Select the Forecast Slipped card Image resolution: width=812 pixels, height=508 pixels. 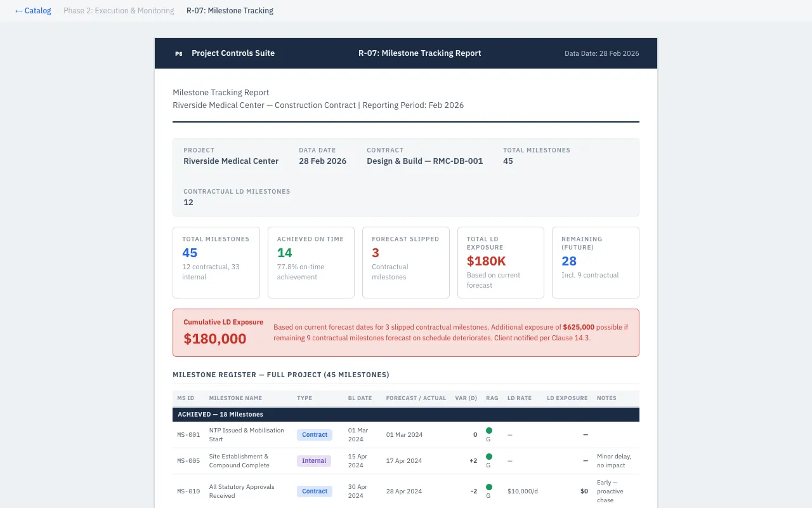tap(406, 262)
